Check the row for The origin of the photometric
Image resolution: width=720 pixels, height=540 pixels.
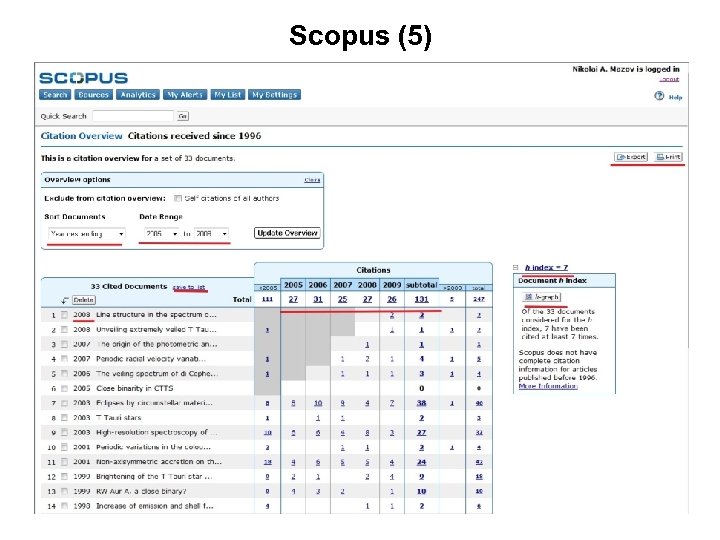point(64,344)
